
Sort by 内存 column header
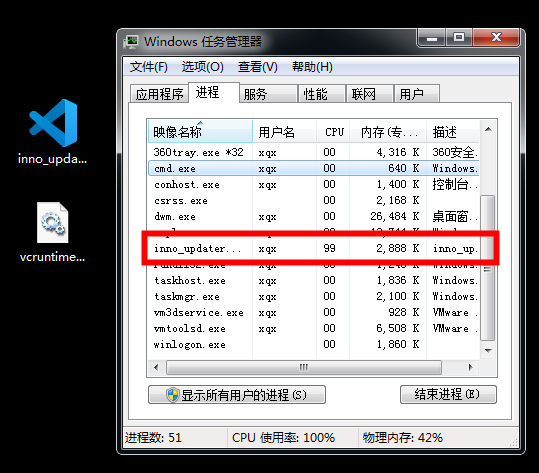click(388, 132)
